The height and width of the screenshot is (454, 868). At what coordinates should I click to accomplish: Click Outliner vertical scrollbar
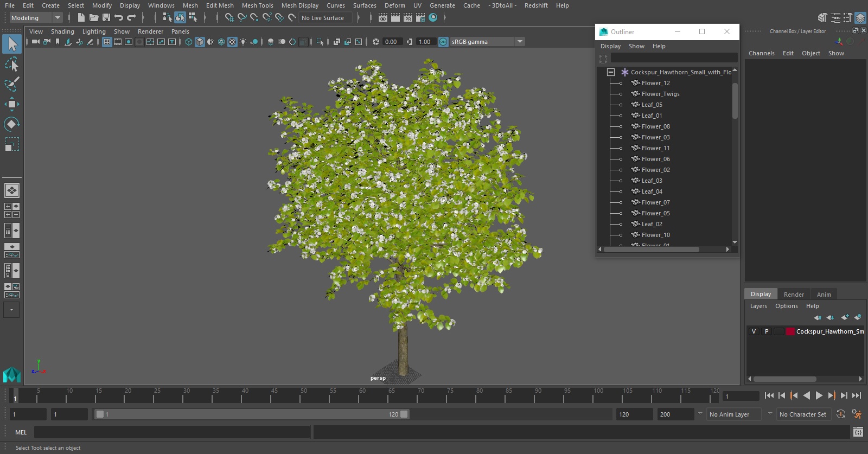[735, 100]
